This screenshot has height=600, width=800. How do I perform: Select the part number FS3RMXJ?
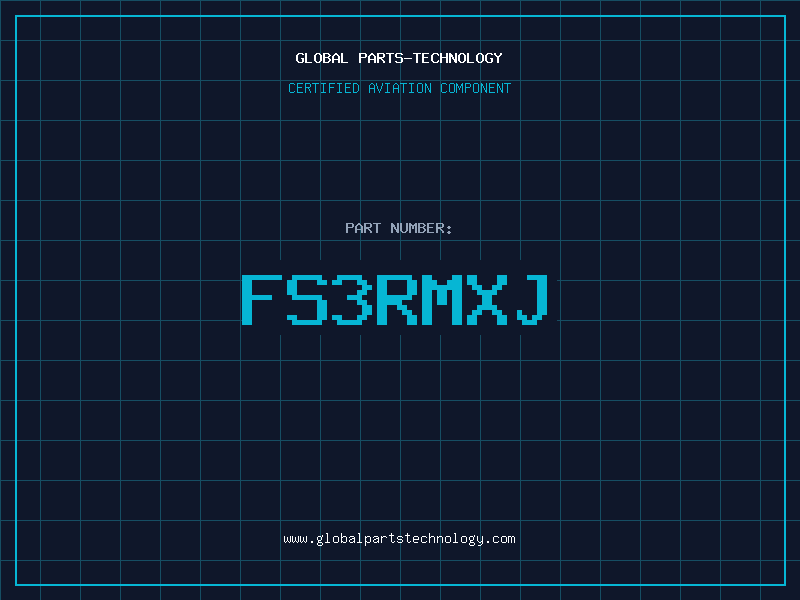[395, 299]
